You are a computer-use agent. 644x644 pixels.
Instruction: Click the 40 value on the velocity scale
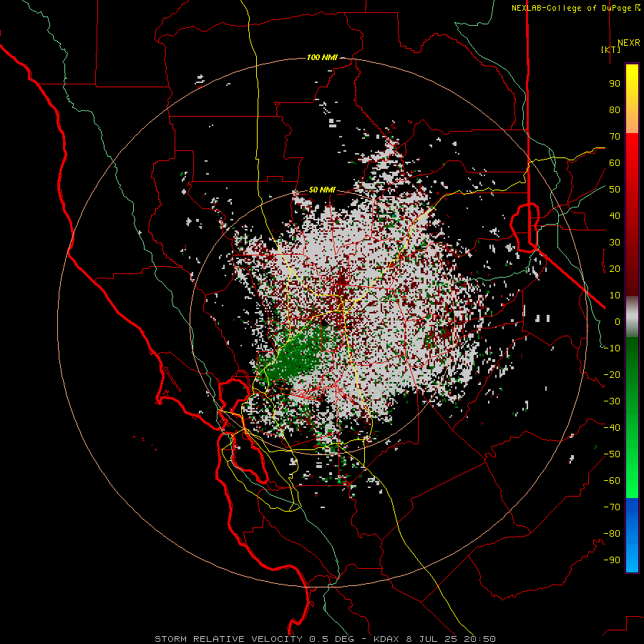click(615, 215)
